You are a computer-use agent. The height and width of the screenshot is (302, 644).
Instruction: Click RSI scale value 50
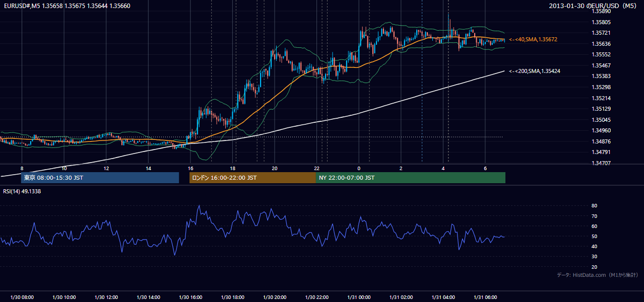coord(595,236)
